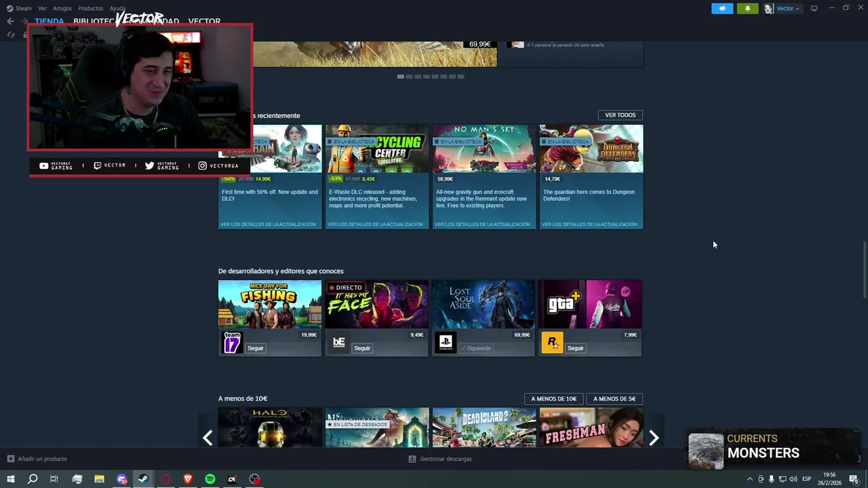868x488 pixels.
Task: Follow the bE publisher with Seguir
Action: 362,348
